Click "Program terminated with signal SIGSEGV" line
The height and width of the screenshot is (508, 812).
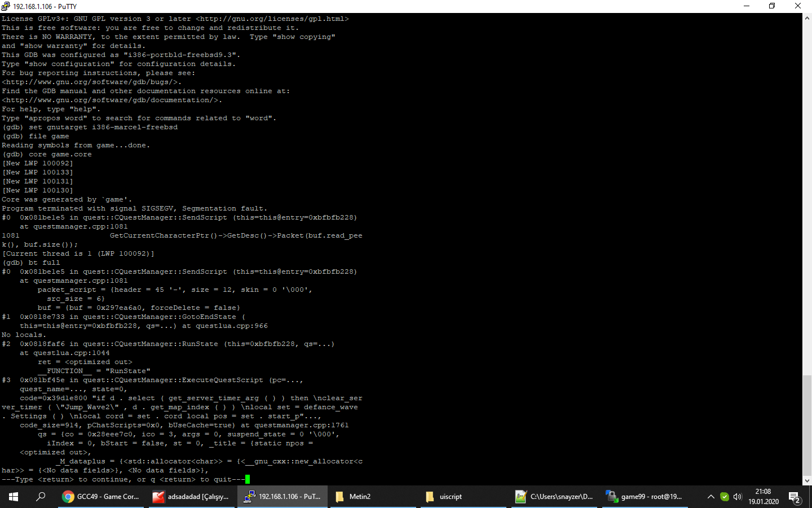135,208
